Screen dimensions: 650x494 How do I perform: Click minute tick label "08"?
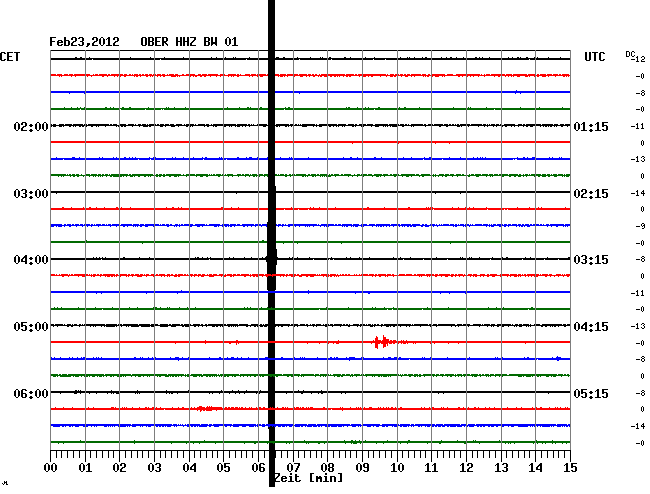327,468
